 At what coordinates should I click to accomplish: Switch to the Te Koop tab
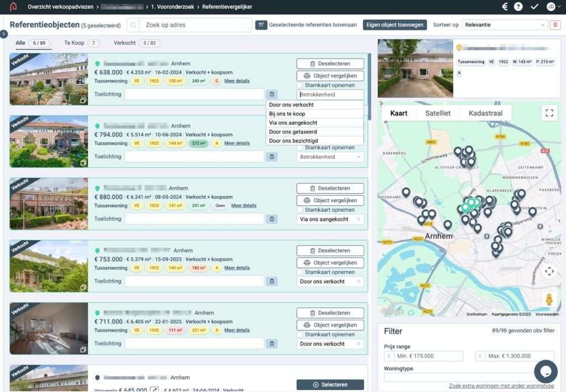82,43
